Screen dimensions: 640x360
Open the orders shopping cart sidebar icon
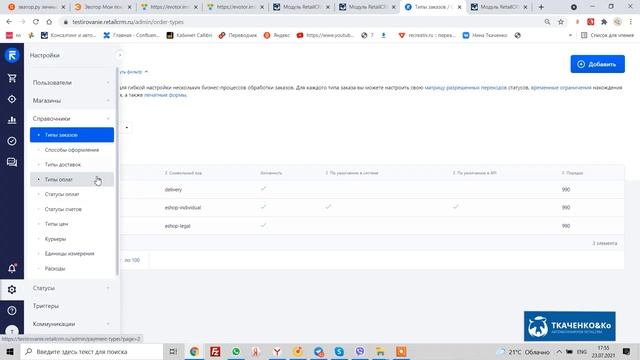click(12, 78)
